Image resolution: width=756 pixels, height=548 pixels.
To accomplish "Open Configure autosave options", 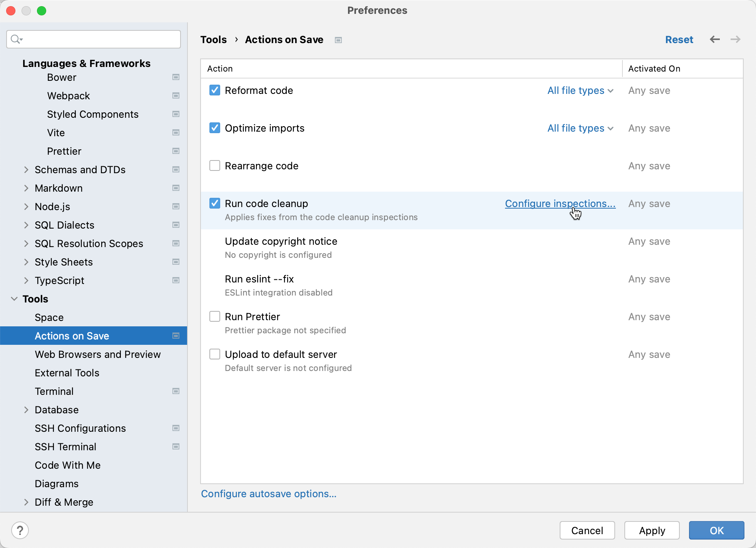I will [269, 494].
